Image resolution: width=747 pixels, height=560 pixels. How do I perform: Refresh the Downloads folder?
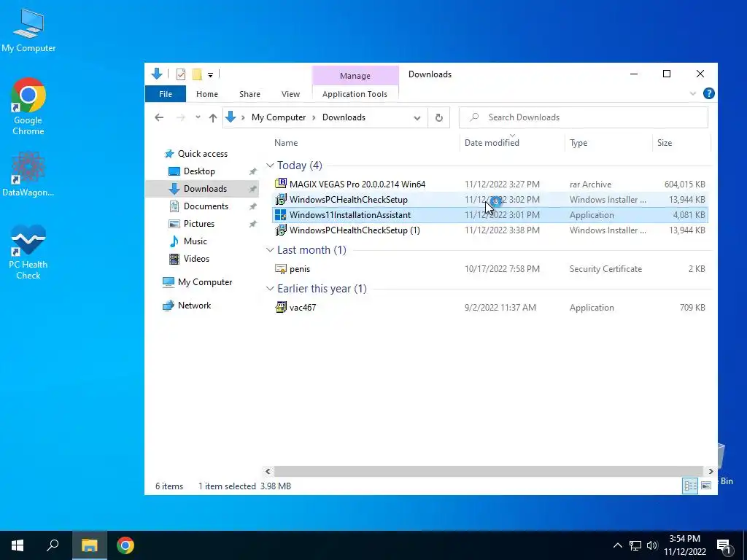click(x=438, y=117)
